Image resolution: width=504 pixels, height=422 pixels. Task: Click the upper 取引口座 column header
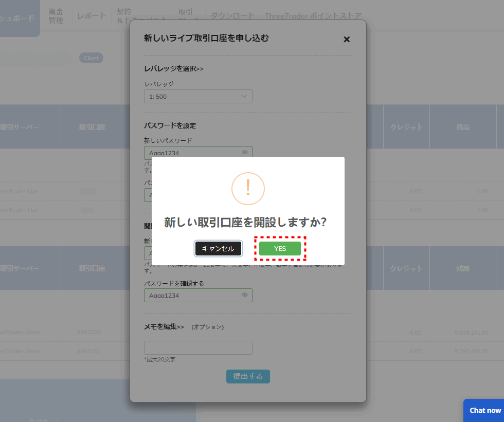(x=92, y=127)
